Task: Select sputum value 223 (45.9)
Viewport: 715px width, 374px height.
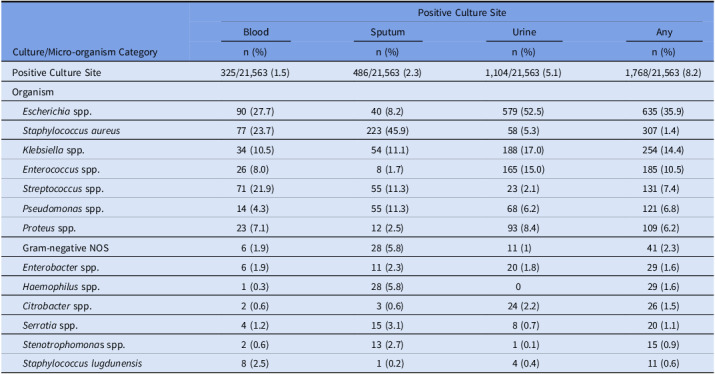Action: [x=389, y=131]
